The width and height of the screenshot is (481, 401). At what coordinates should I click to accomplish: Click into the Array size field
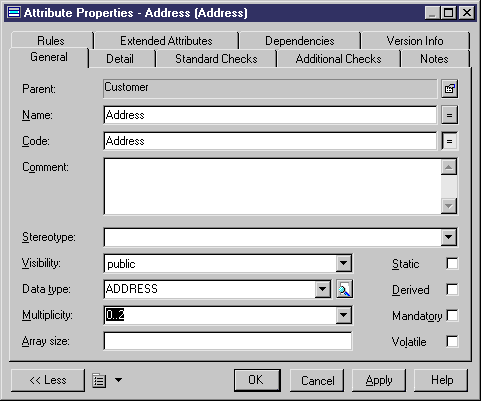tap(228, 341)
